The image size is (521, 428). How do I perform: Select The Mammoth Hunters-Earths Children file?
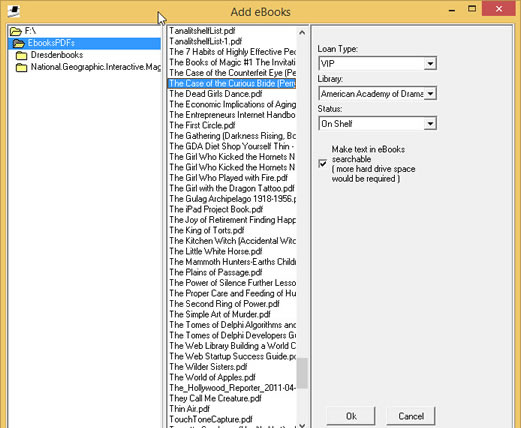231,262
